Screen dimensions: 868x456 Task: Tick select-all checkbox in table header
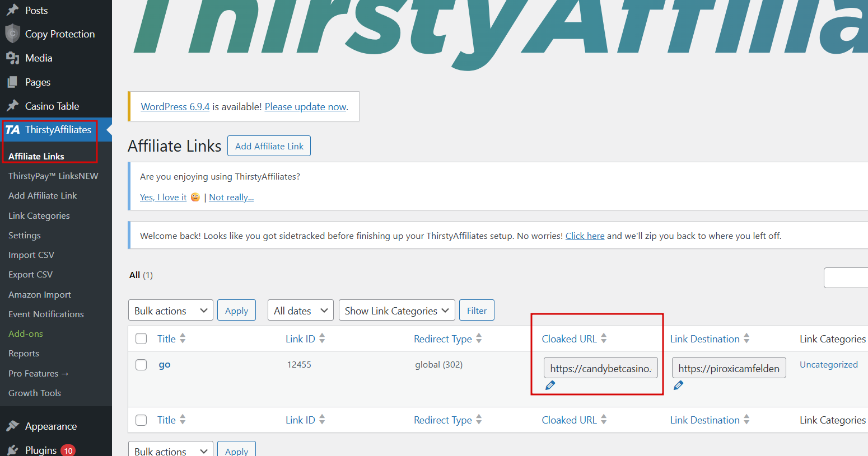(x=141, y=339)
